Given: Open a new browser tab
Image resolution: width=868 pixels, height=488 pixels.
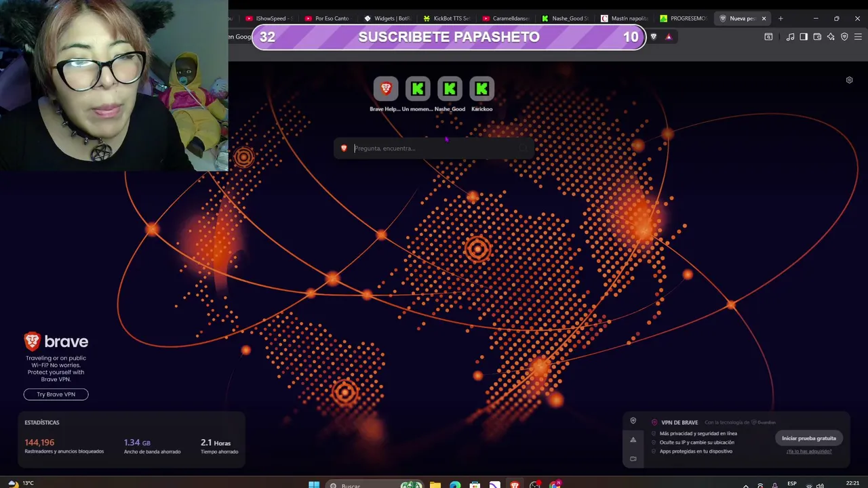Looking at the screenshot, I should click(x=781, y=18).
